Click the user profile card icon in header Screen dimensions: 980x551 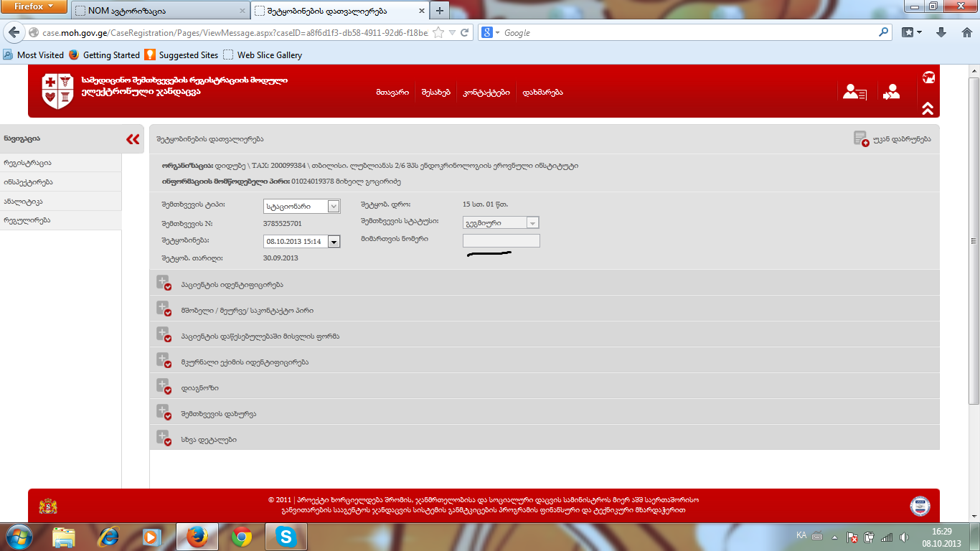pyautogui.click(x=854, y=92)
